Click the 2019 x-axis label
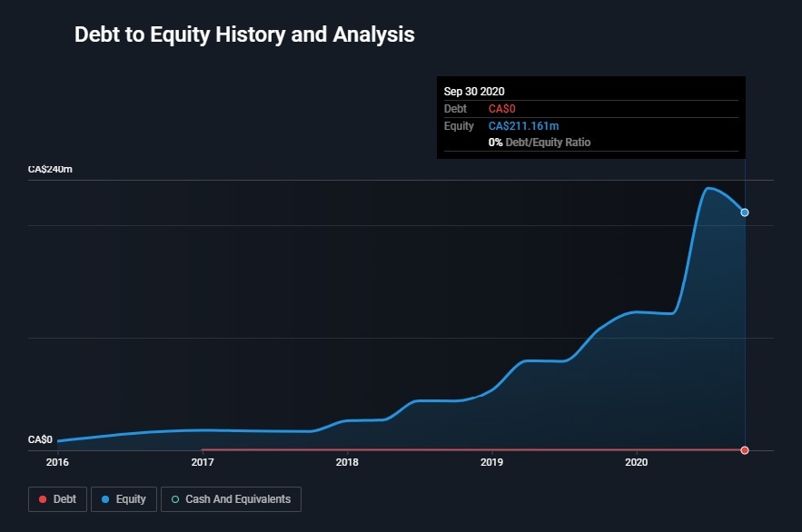The width and height of the screenshot is (802, 532). point(491,463)
